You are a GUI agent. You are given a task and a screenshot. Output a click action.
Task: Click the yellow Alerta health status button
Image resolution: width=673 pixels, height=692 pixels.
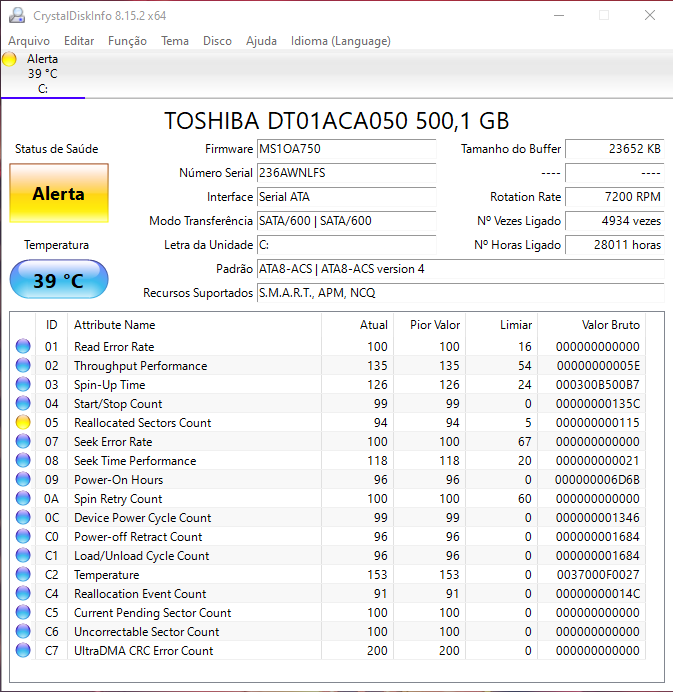point(59,193)
